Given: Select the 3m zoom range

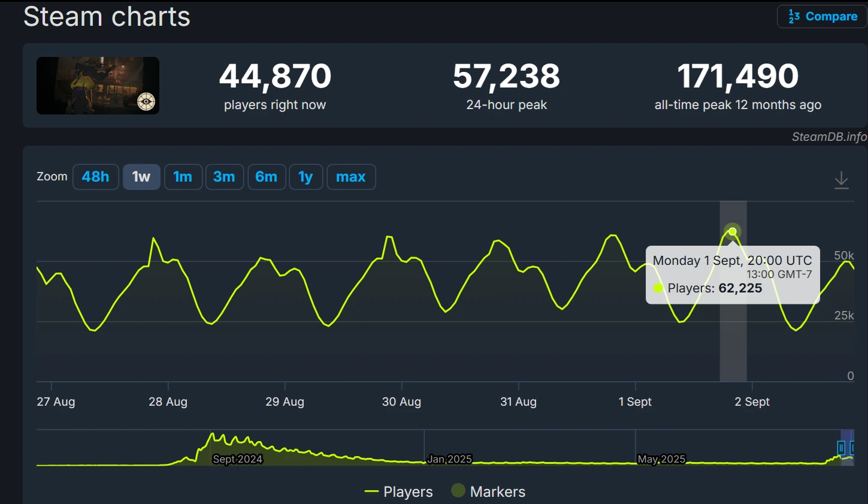Looking at the screenshot, I should tap(224, 177).
